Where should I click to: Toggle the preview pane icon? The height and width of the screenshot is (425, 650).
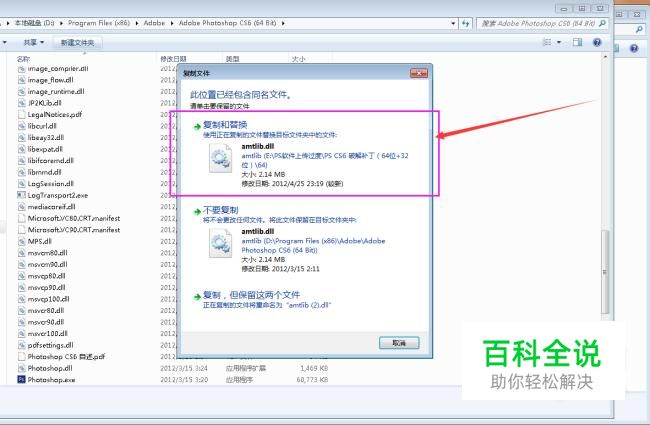(x=577, y=42)
